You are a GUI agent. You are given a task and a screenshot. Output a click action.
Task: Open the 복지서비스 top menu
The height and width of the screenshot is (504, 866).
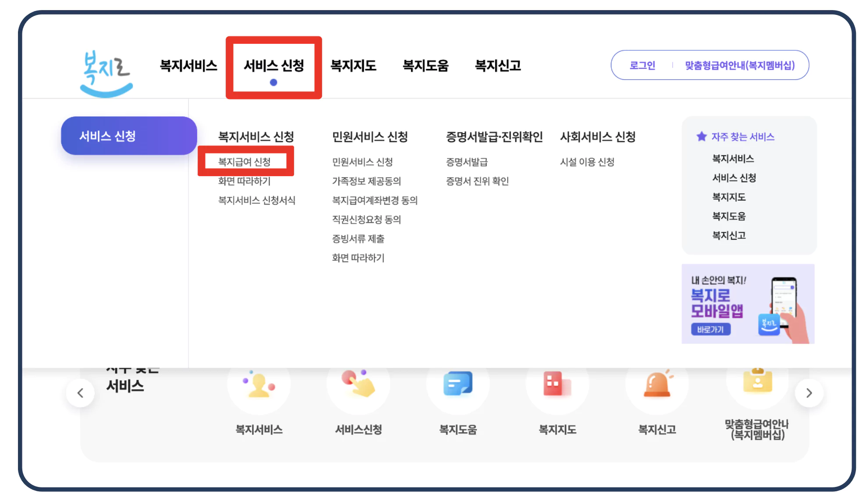pos(188,66)
